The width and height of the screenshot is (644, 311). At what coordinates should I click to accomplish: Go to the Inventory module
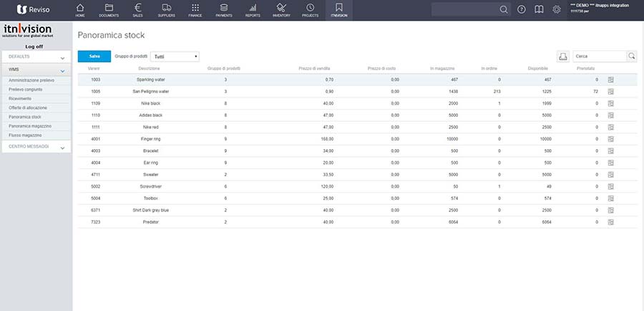point(281,9)
